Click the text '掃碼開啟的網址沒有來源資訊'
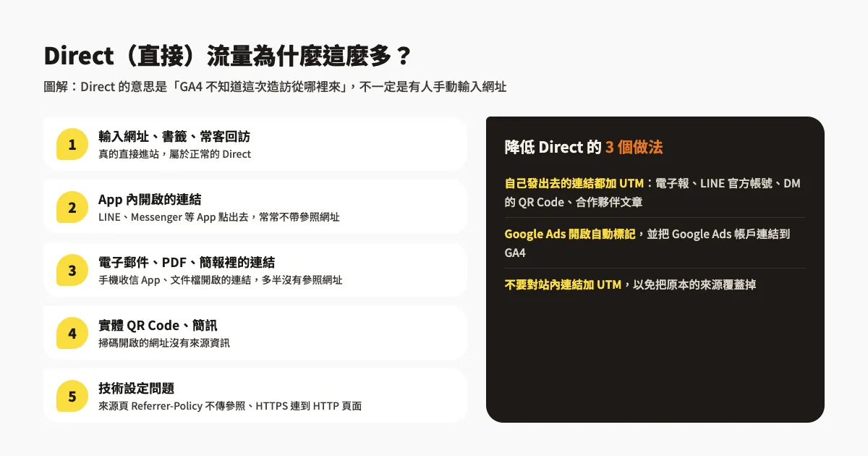This screenshot has width=868, height=456. (164, 343)
